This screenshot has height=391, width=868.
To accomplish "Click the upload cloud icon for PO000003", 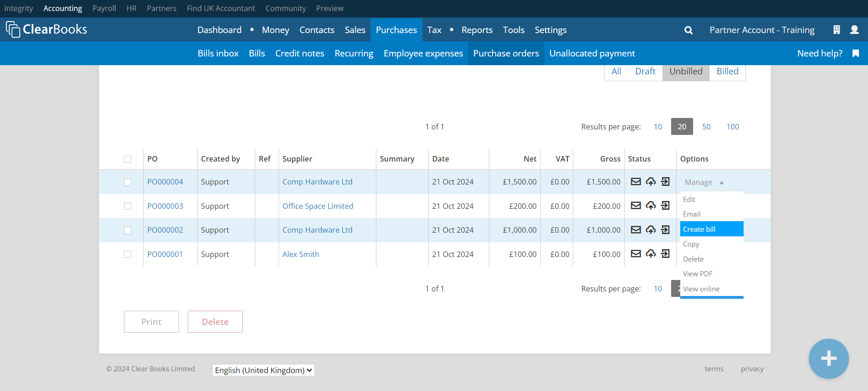I will click(x=651, y=206).
